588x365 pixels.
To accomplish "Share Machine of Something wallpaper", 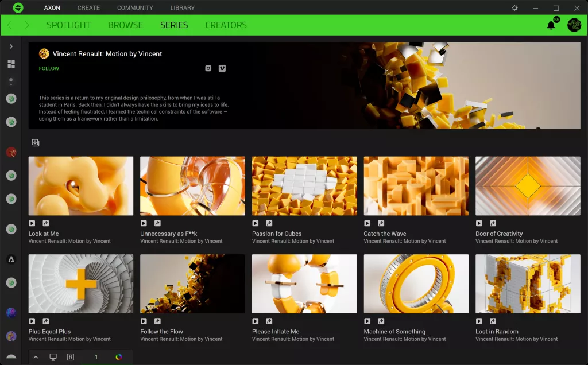I will tap(381, 321).
